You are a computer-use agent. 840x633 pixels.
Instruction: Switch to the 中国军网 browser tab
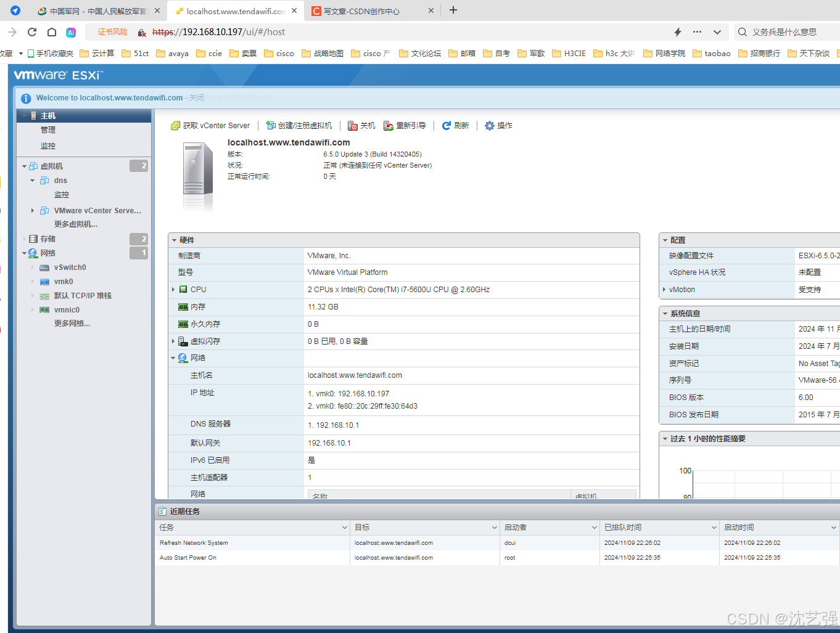point(99,11)
